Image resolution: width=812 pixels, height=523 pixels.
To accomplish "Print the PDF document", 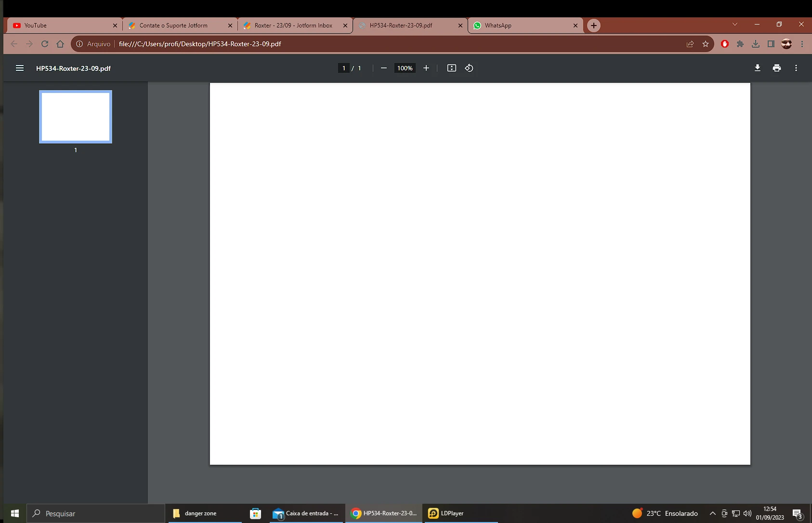I will click(x=776, y=68).
